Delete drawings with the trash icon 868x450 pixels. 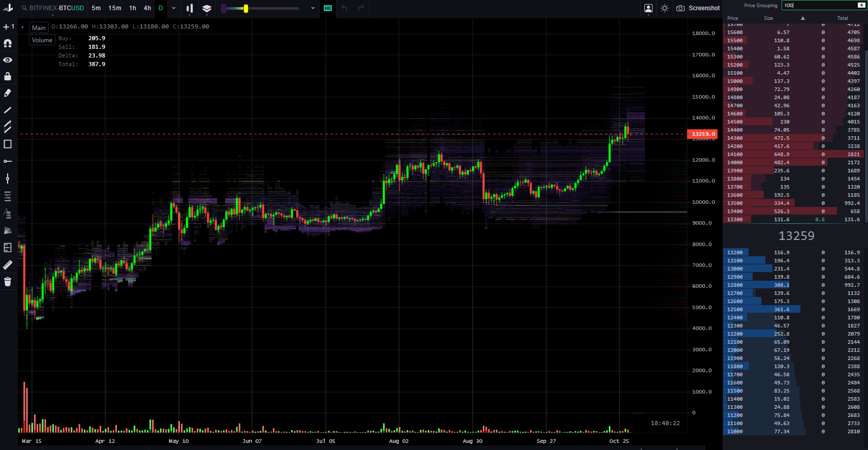(x=8, y=282)
